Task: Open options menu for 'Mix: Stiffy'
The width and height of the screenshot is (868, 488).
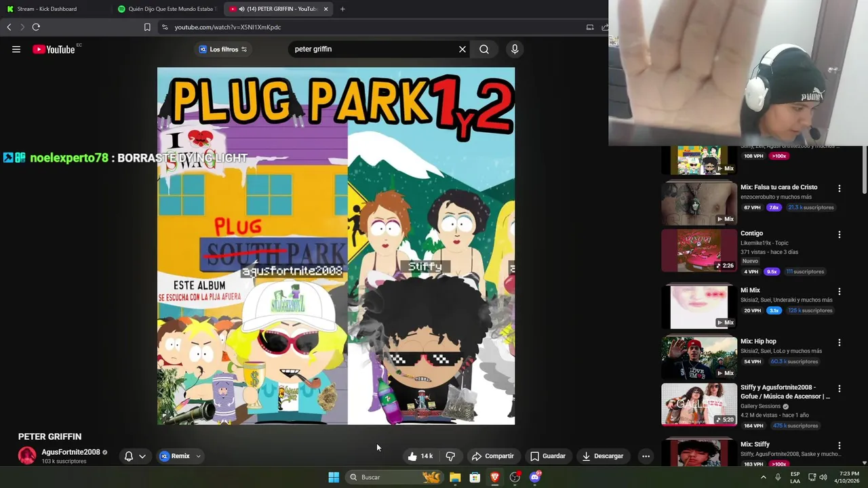Action: click(x=840, y=446)
